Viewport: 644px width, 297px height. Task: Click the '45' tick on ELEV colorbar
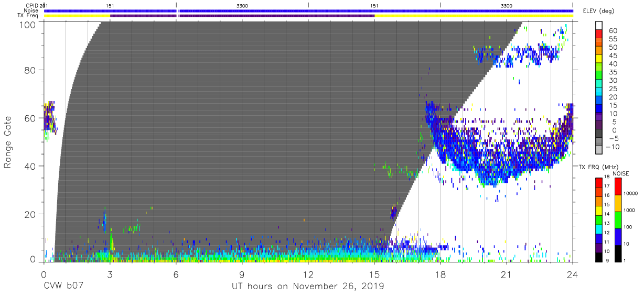tap(613, 55)
